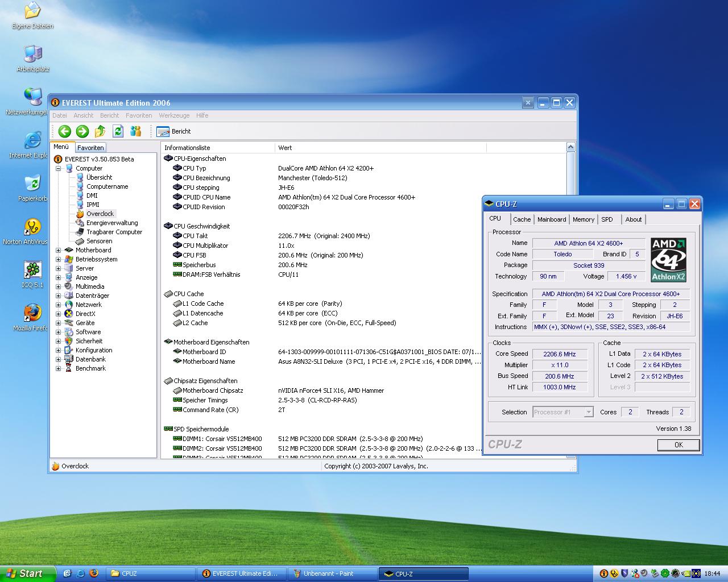Select the Papierkorb recycle bin icon
This screenshot has height=582, width=728.
[x=32, y=184]
